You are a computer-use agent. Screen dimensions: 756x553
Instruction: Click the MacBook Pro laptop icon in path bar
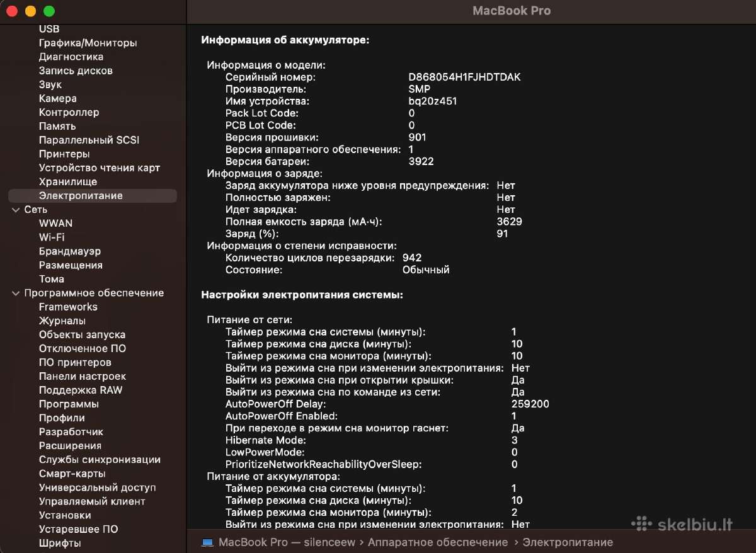[207, 542]
